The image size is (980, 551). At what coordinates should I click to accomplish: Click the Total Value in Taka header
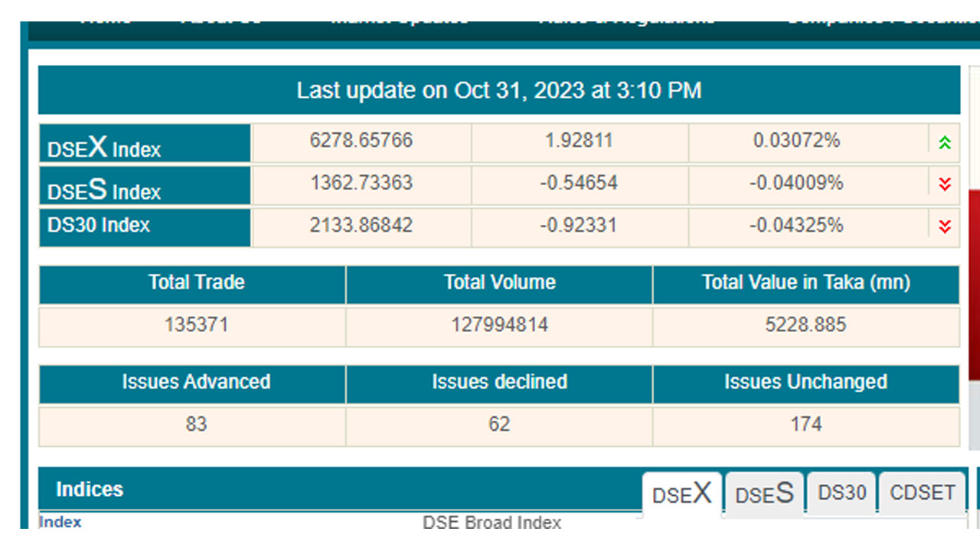point(805,282)
